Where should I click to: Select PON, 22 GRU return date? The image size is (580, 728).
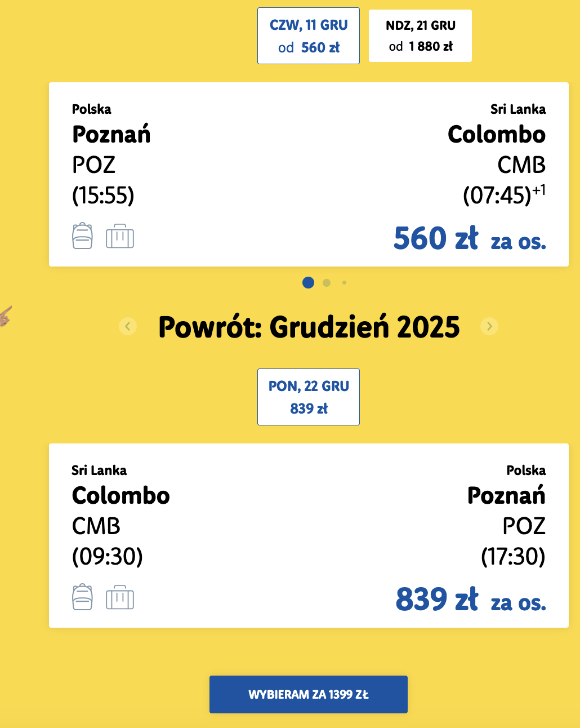(309, 397)
